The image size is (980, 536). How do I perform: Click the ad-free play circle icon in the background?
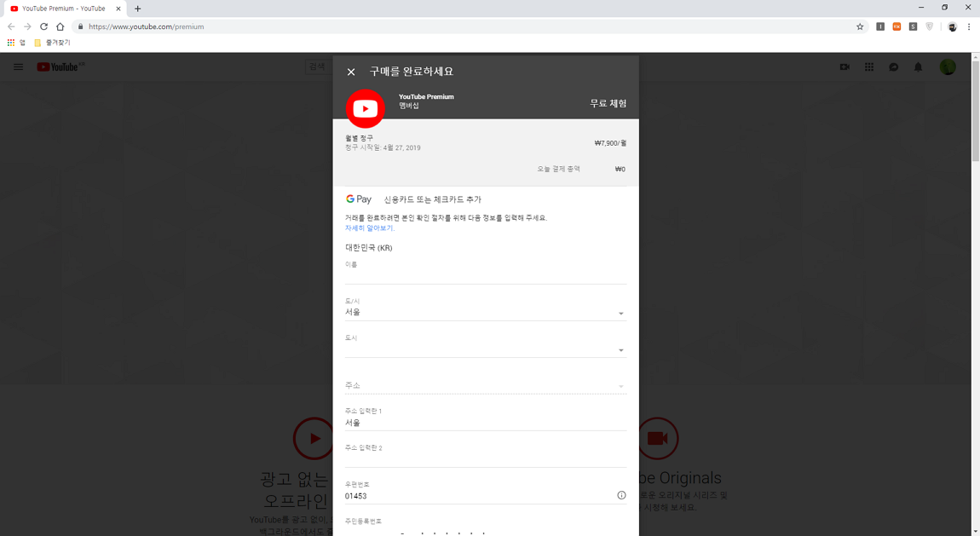click(313, 438)
